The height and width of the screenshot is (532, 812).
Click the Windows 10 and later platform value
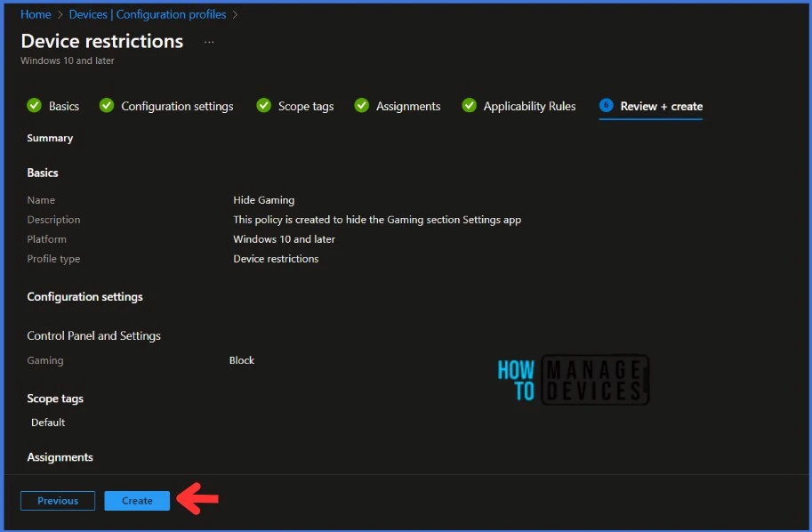(284, 239)
